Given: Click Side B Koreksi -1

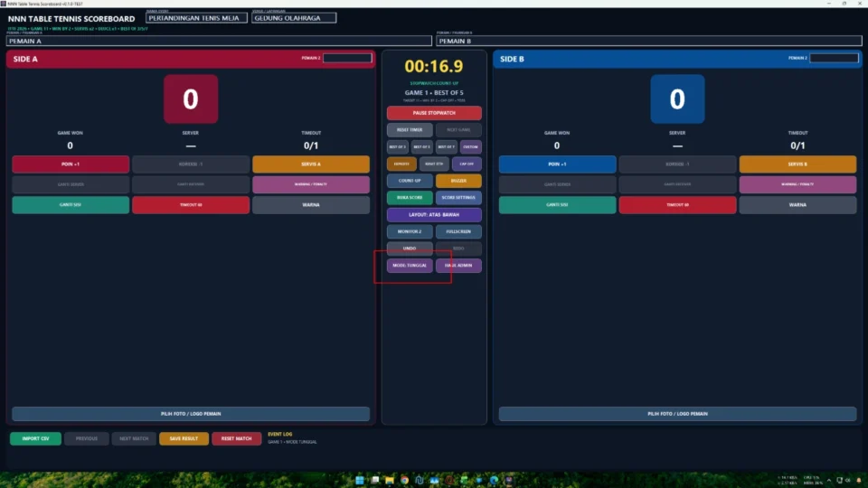Looking at the screenshot, I should (677, 164).
